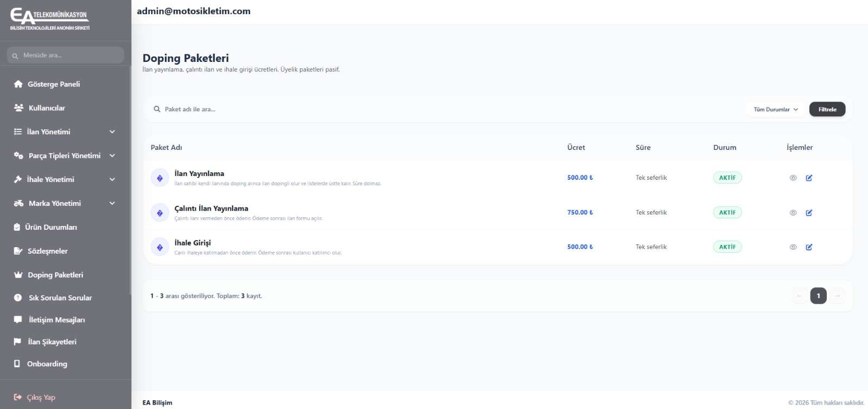This screenshot has width=868, height=409.
Task: Go to pagination page 1
Action: 818,296
